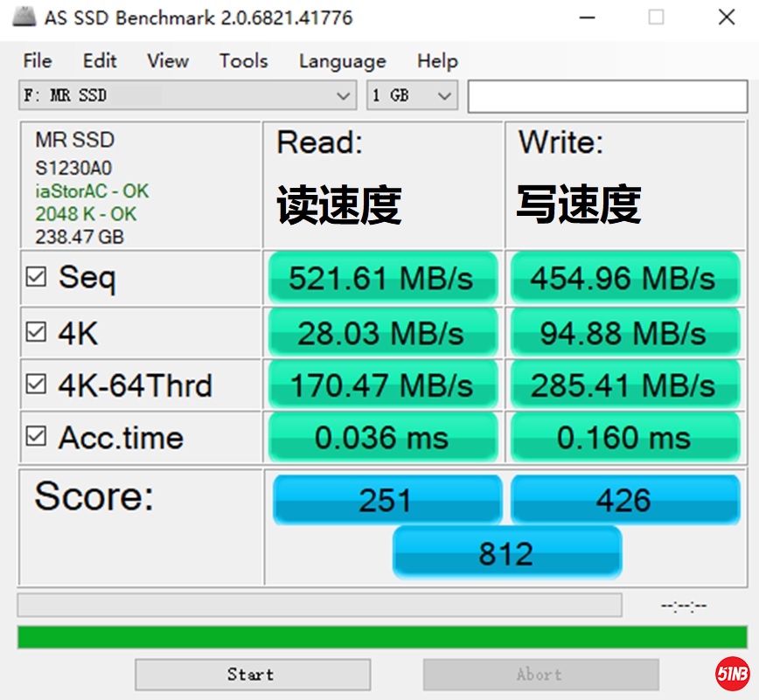
Task: Open the File menu
Action: pos(37,61)
